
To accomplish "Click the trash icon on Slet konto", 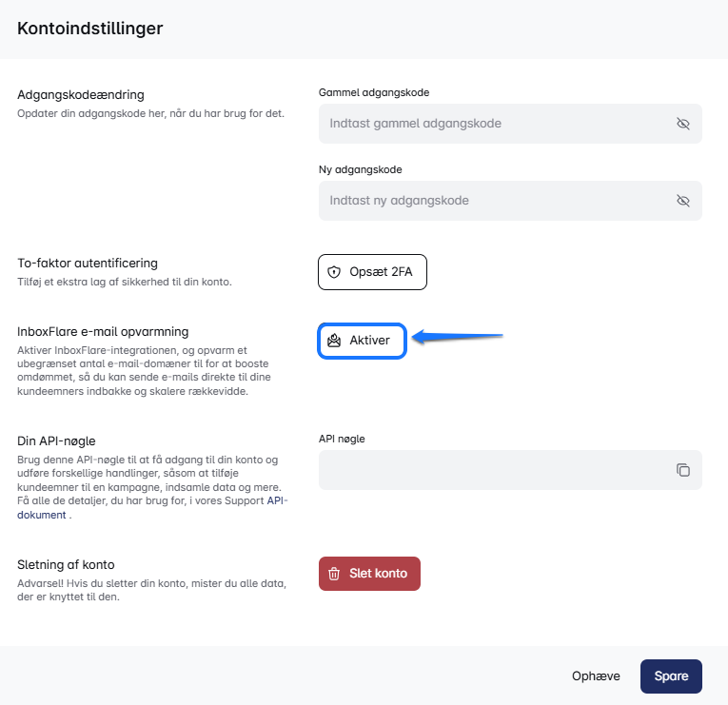I will tap(334, 574).
